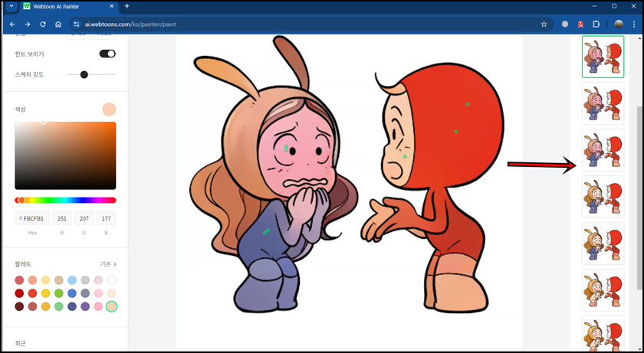Screen dimensions: 644x353
Task: Edit the Hex field showing FBCFB1
Action: coord(32,218)
